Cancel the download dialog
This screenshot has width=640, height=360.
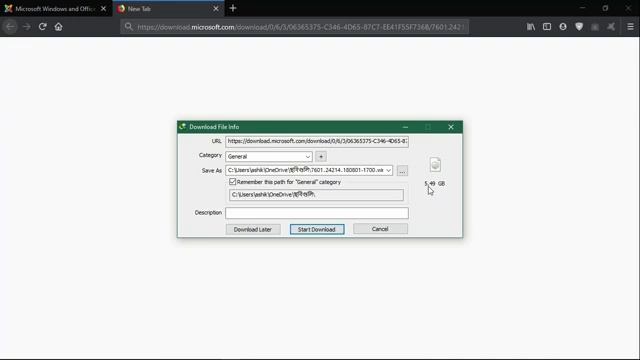click(x=380, y=229)
